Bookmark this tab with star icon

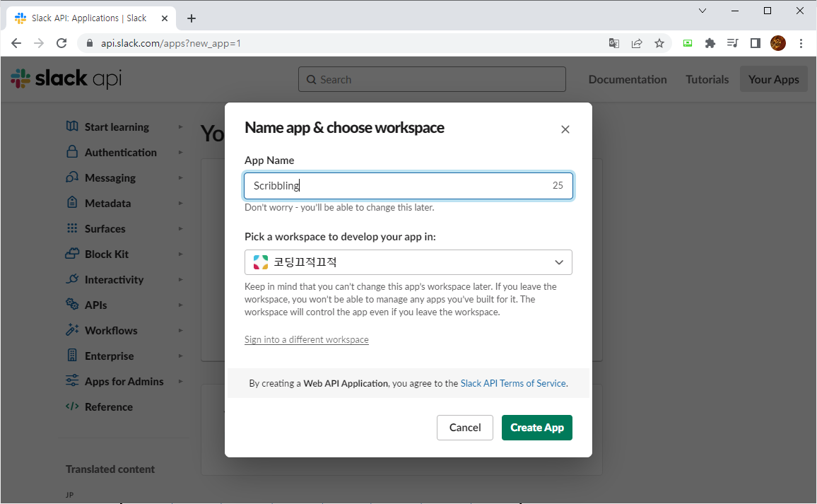659,43
